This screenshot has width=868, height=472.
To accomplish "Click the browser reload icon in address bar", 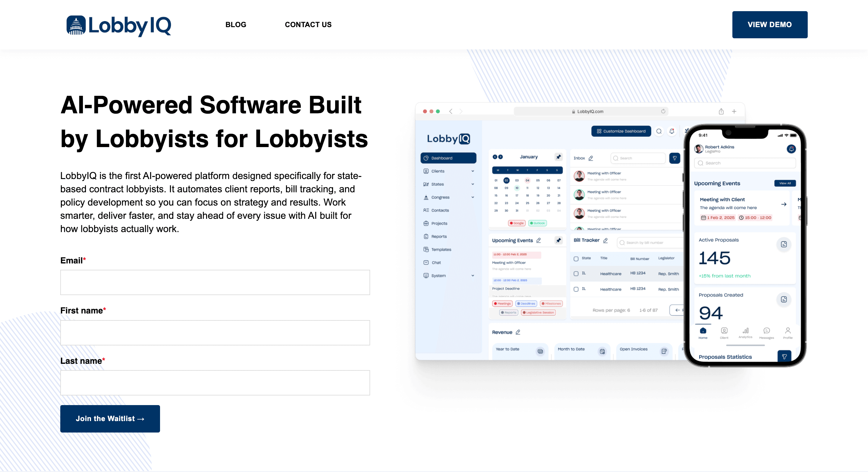I will pos(663,112).
